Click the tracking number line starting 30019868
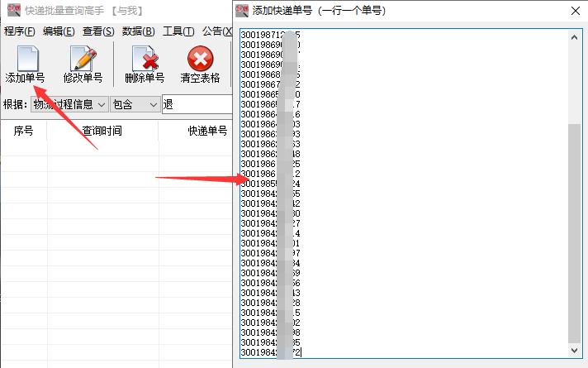 coord(270,74)
